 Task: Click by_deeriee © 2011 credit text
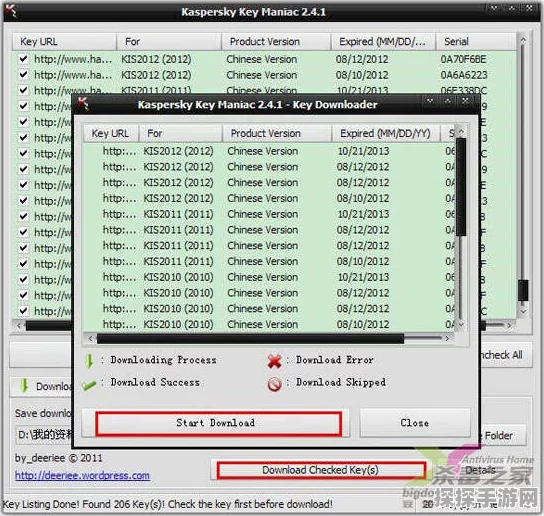[x=59, y=458]
